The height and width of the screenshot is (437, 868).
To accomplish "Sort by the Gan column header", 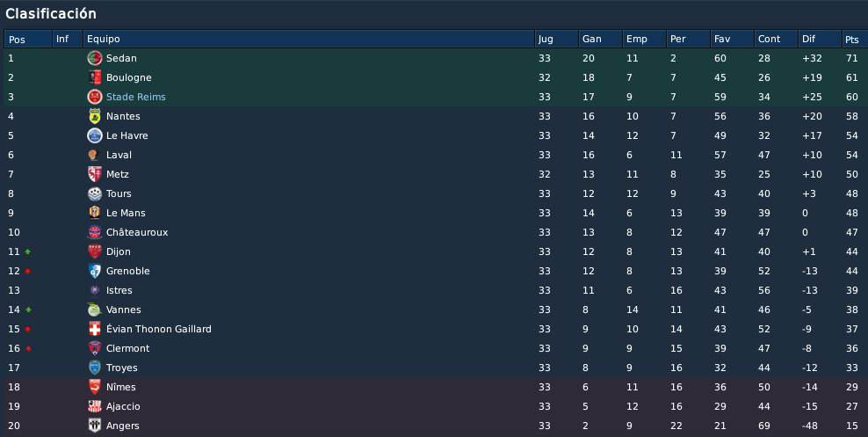I will coord(600,39).
